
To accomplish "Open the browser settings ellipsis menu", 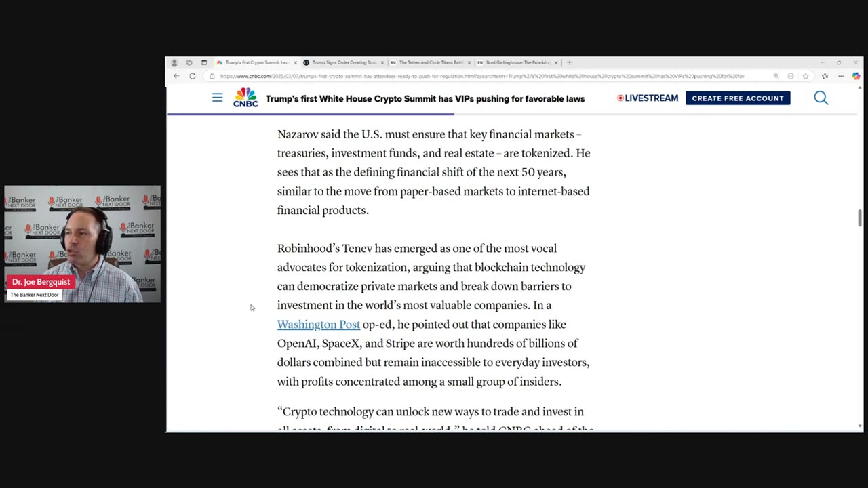I will (x=841, y=76).
